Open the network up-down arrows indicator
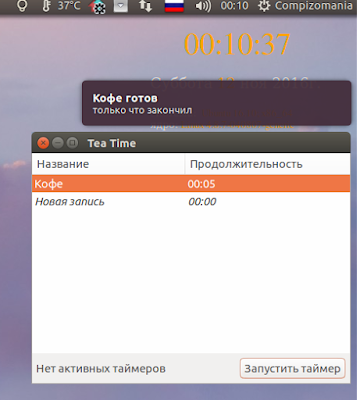This screenshot has height=400, width=360. tap(145, 6)
